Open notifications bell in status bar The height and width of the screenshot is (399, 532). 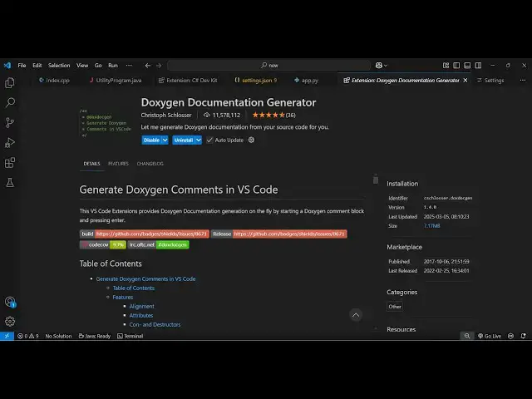pos(523,336)
